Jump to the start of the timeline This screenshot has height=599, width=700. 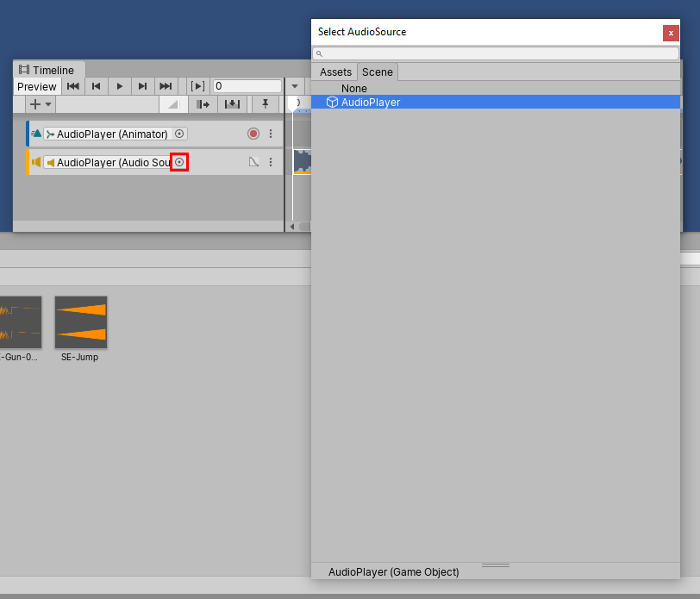pyautogui.click(x=73, y=86)
